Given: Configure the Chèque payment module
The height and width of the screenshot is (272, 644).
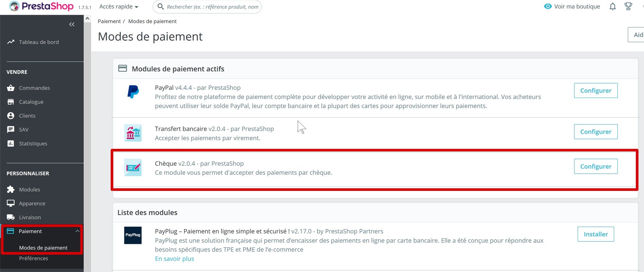Looking at the screenshot, I should pos(596,166).
